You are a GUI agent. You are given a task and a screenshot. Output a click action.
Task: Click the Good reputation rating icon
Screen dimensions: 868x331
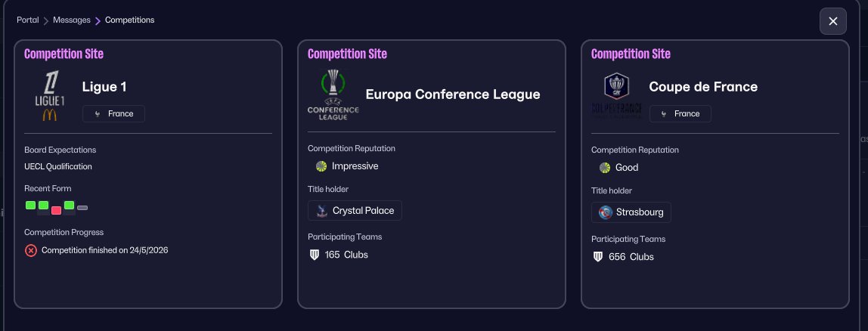[x=605, y=168]
